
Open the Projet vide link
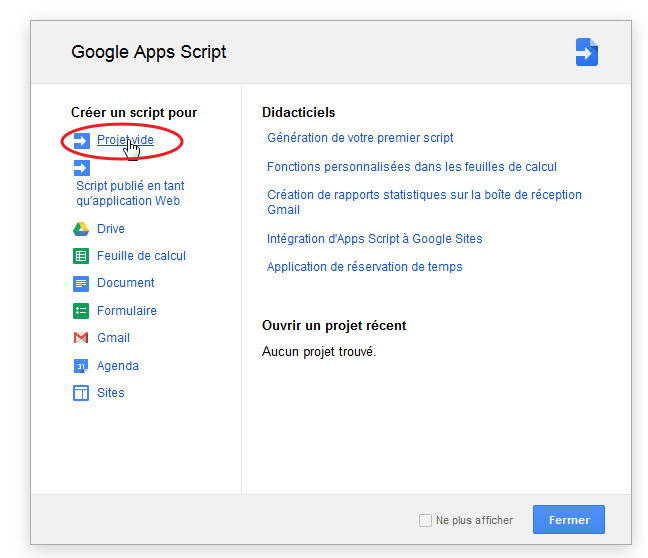[125, 140]
